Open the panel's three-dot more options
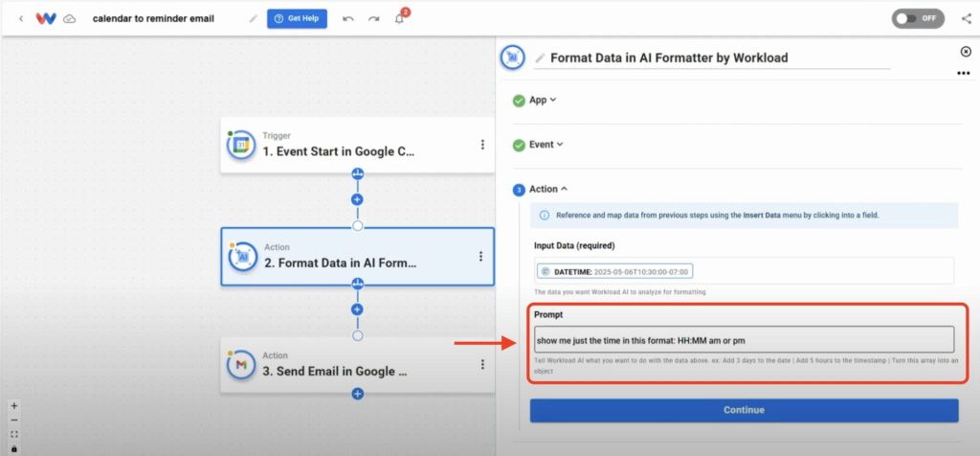 (963, 73)
